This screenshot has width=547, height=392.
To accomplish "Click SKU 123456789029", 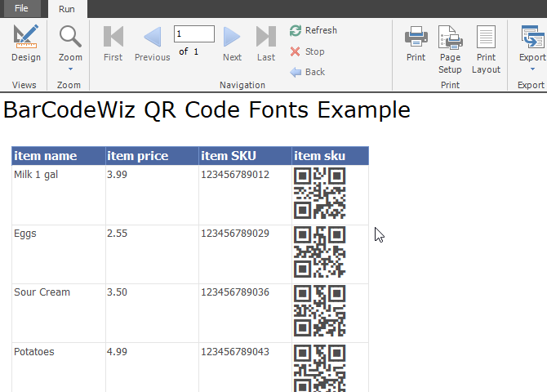I will 235,234.
